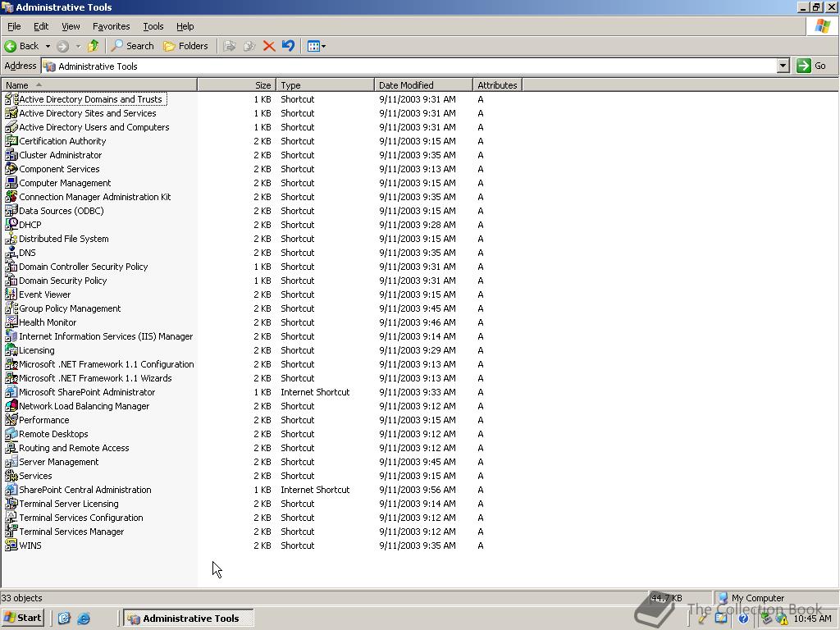The width and height of the screenshot is (840, 630).
Task: Click the Component Services icon
Action: 11,169
